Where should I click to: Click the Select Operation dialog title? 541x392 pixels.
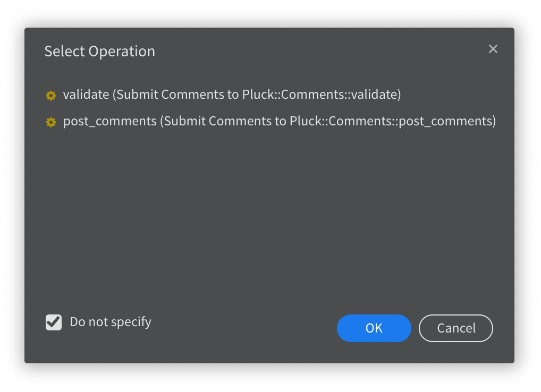100,52
